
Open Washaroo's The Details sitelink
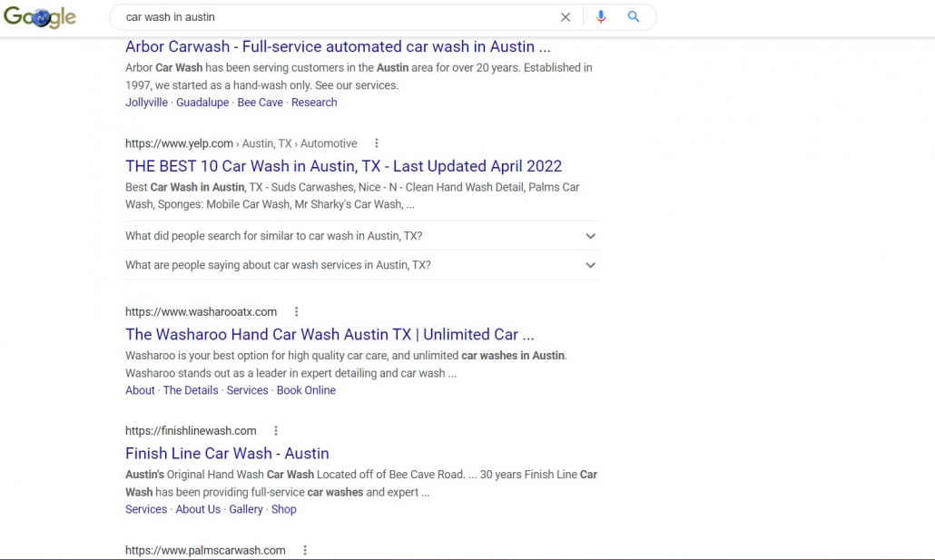pyautogui.click(x=191, y=390)
